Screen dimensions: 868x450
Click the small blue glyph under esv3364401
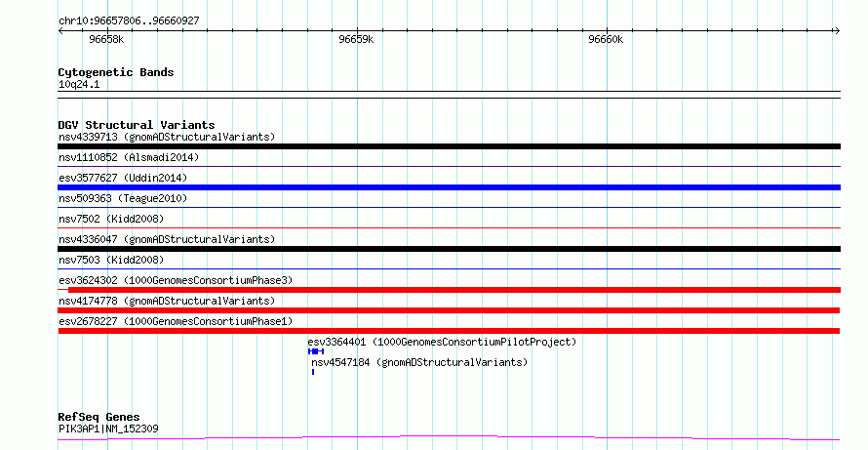coord(316,351)
